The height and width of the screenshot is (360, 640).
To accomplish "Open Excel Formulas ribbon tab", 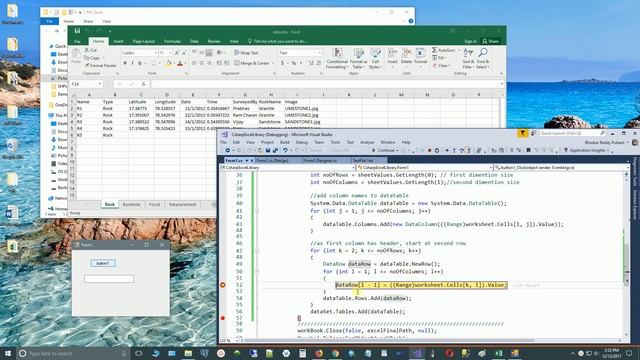I will click(x=172, y=41).
